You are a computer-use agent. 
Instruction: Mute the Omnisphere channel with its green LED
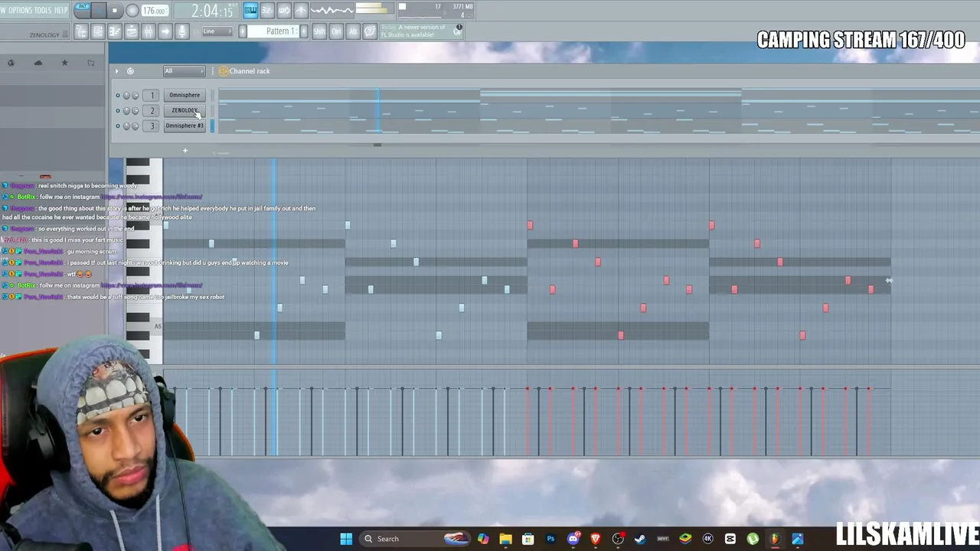(118, 96)
